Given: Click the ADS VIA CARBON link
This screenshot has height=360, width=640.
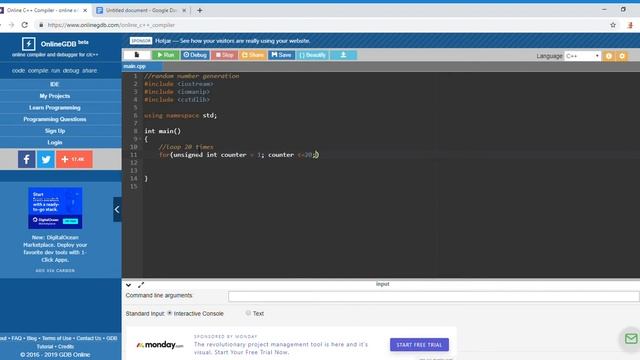Looking at the screenshot, I should coord(55,271).
